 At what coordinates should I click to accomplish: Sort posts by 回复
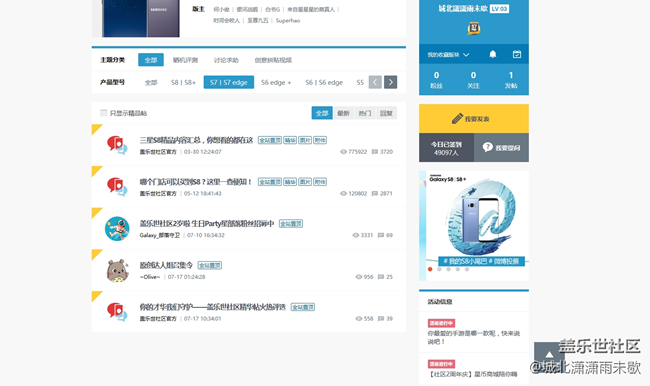386,113
